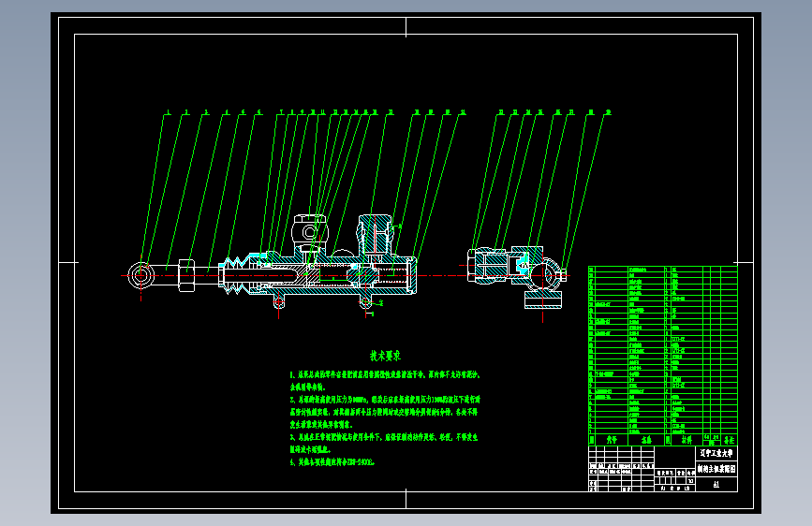This screenshot has width=812, height=526.
Task: Click the last technical requirement note line
Action: coord(332,461)
